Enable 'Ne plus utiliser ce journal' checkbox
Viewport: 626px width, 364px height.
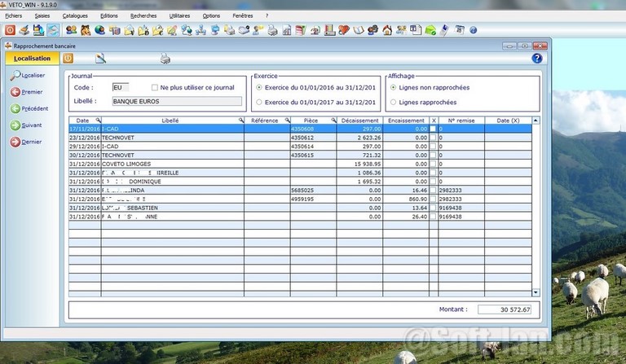pos(155,87)
